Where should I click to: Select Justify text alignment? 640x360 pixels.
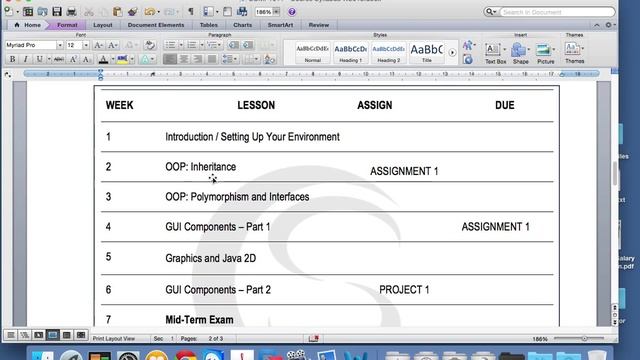coord(211,60)
